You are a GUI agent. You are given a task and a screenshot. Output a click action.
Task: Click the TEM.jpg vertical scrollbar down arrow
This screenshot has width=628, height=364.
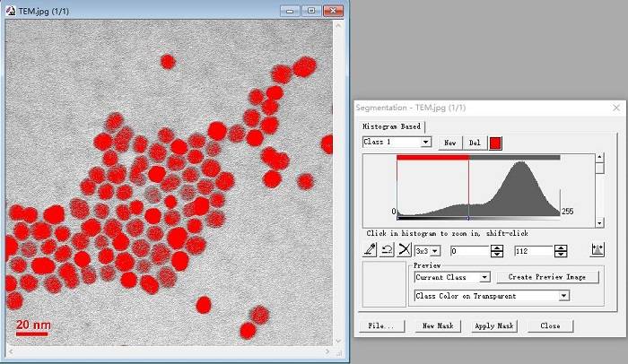tap(338, 341)
